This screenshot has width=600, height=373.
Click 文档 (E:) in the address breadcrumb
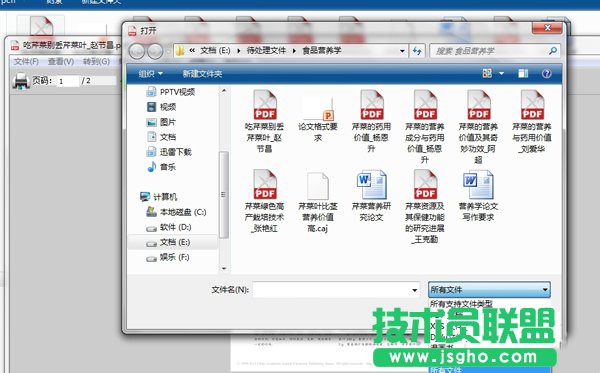pyautogui.click(x=215, y=50)
